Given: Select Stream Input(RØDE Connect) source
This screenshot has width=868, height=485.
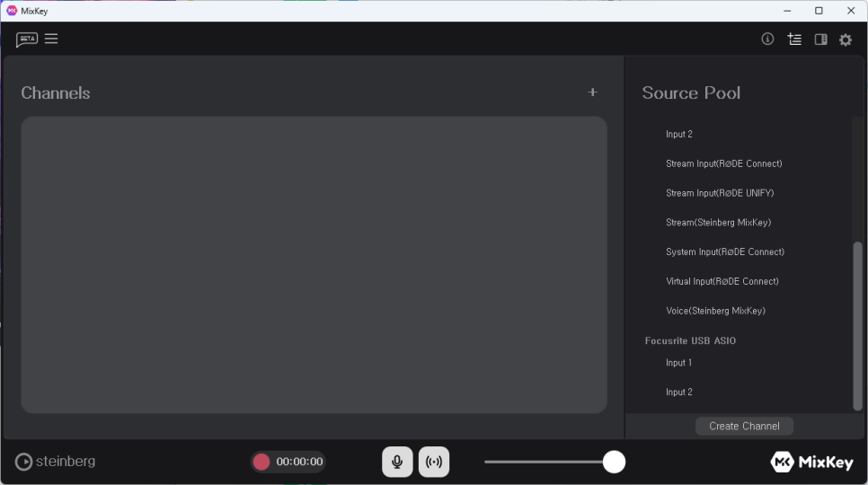Looking at the screenshot, I should (x=723, y=163).
